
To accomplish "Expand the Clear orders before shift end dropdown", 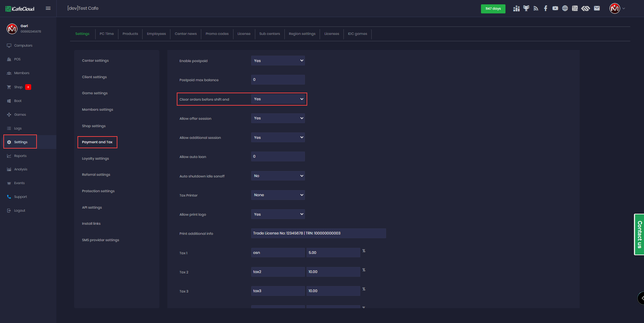I will coord(278,99).
